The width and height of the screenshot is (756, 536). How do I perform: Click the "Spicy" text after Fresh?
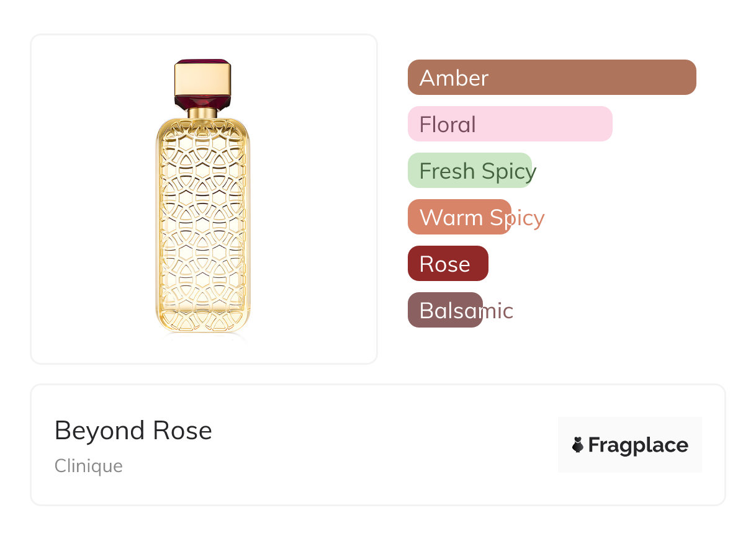click(x=509, y=171)
